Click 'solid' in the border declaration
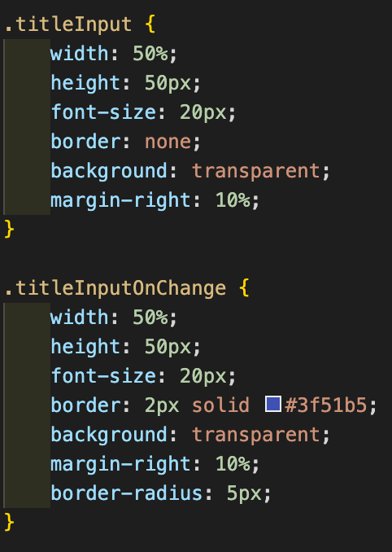392x552 pixels. click(220, 405)
